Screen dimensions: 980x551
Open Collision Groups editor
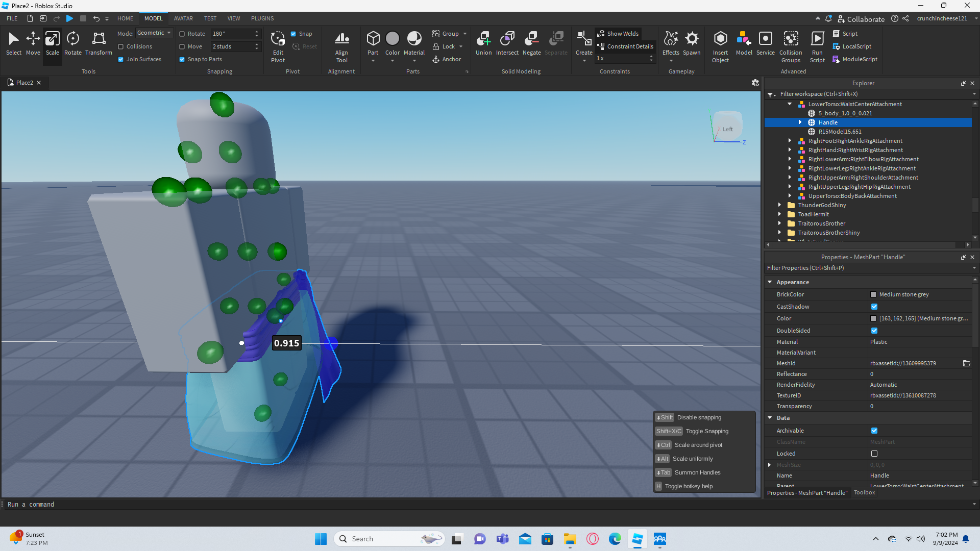791,46
